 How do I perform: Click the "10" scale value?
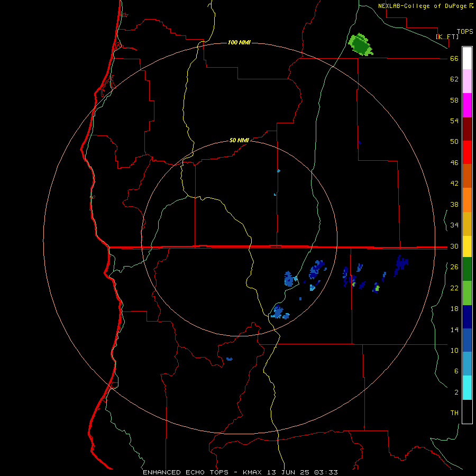point(454,350)
